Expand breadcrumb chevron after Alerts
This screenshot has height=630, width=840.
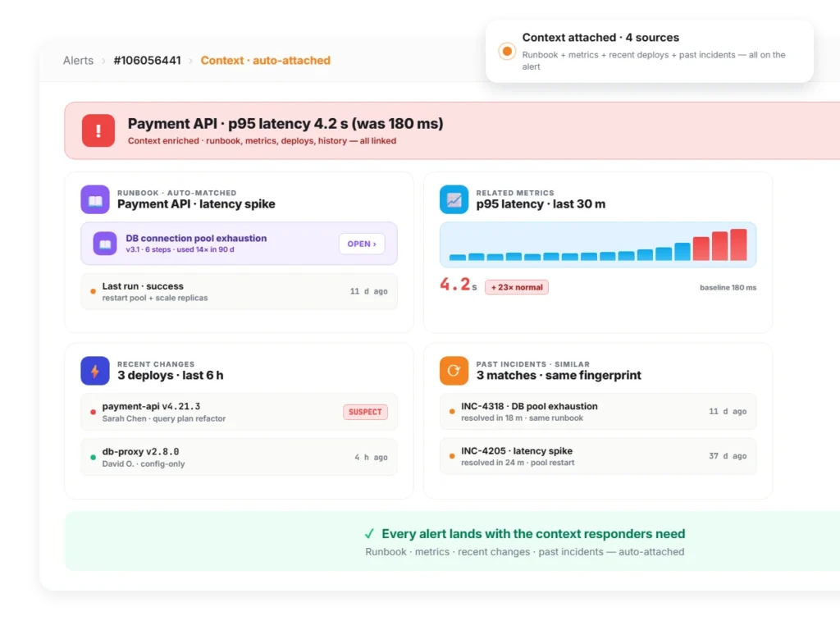coord(103,61)
